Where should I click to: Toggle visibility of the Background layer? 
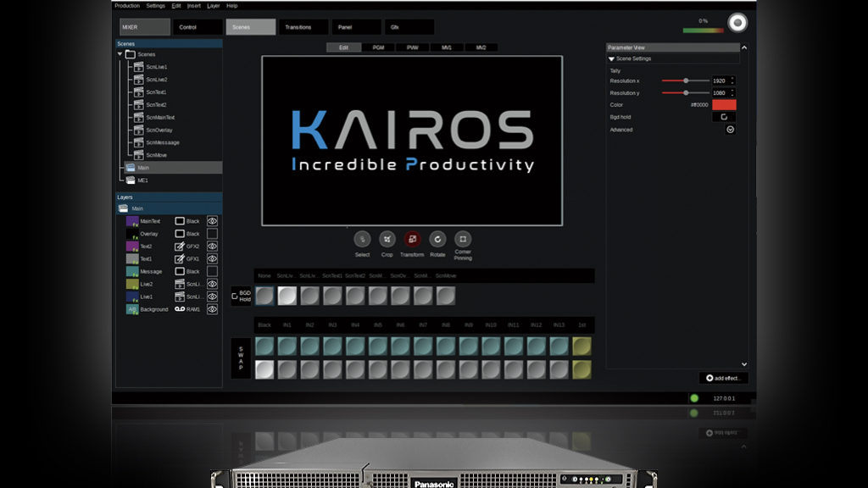tap(213, 309)
